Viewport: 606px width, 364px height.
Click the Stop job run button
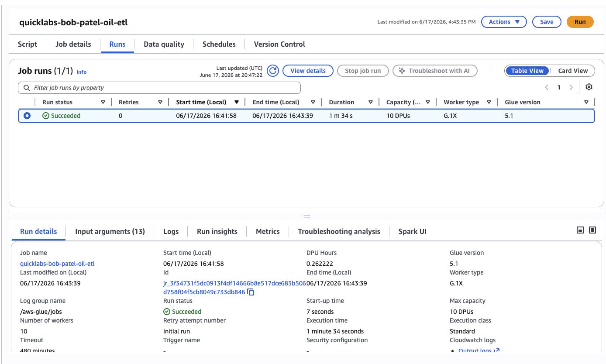(363, 71)
